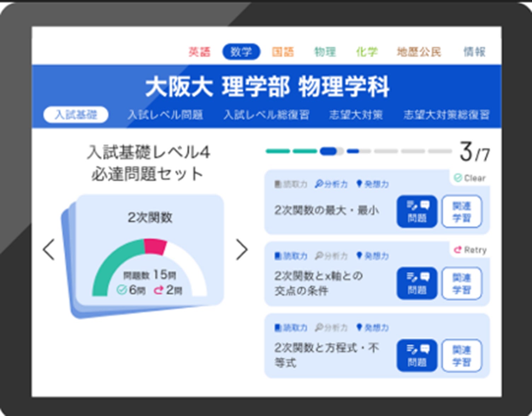This screenshot has height=416, width=532.
Task: Click the 発想力 tag on 2次関数の最大・最小
Action: click(372, 184)
